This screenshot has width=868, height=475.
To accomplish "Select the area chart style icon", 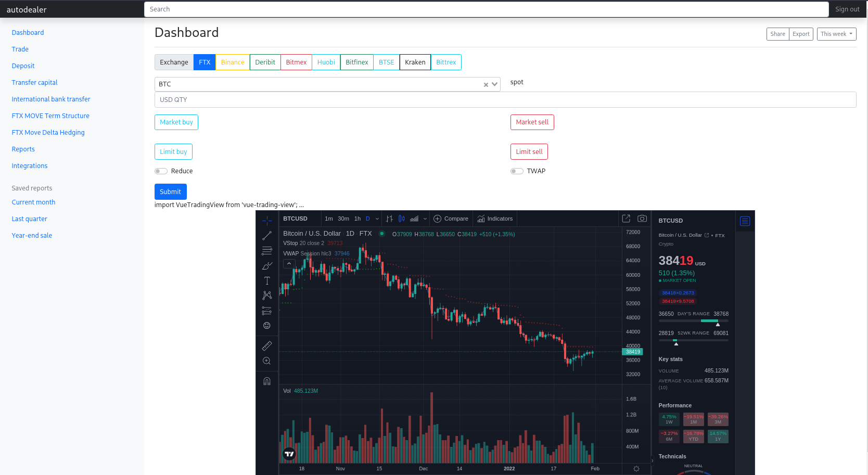I will click(x=414, y=219).
